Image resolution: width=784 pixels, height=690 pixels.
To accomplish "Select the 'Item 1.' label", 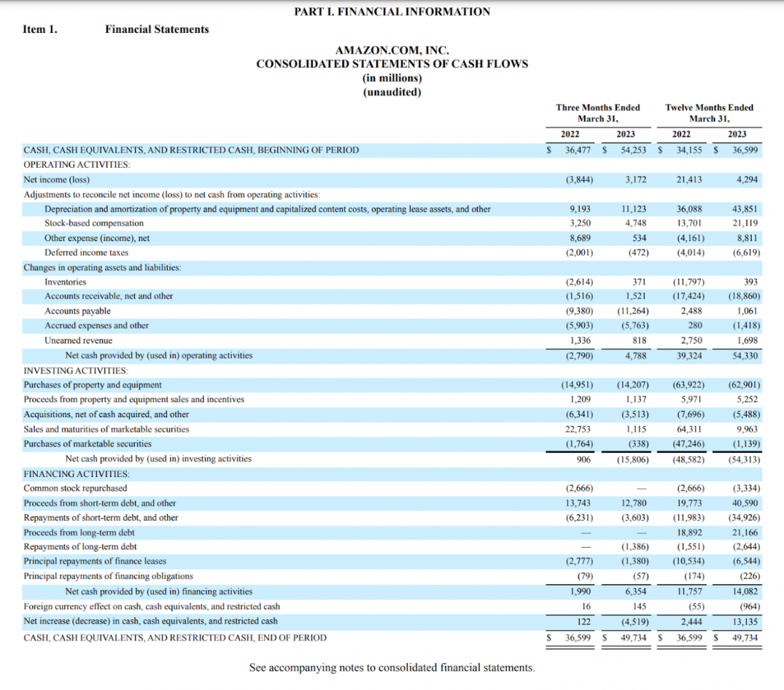I will [40, 29].
